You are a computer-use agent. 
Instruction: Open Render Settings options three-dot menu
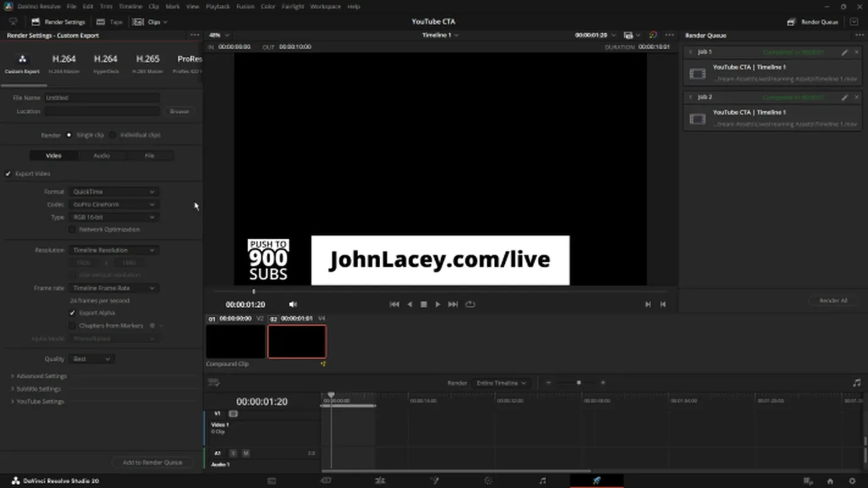[x=194, y=35]
